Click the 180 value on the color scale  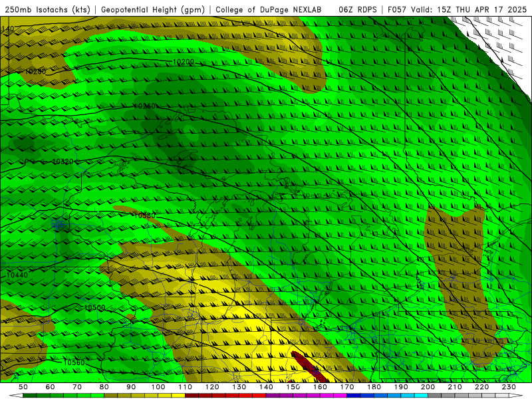374,387
